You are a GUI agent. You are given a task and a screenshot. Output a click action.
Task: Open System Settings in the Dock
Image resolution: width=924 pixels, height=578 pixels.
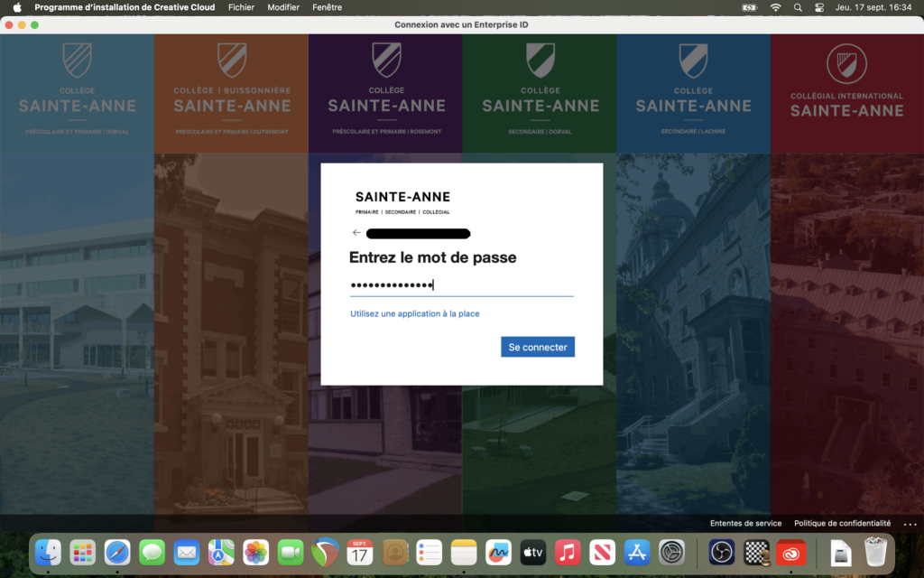[671, 553]
